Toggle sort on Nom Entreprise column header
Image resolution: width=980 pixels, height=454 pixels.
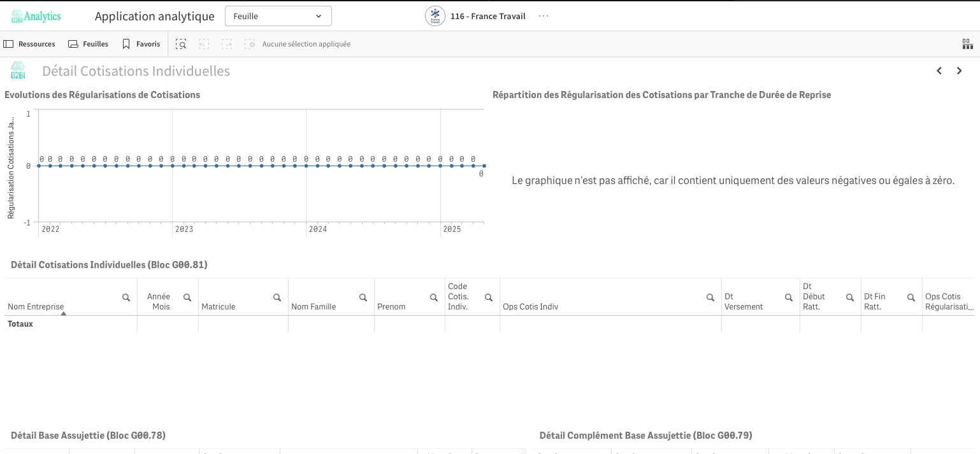(x=36, y=307)
